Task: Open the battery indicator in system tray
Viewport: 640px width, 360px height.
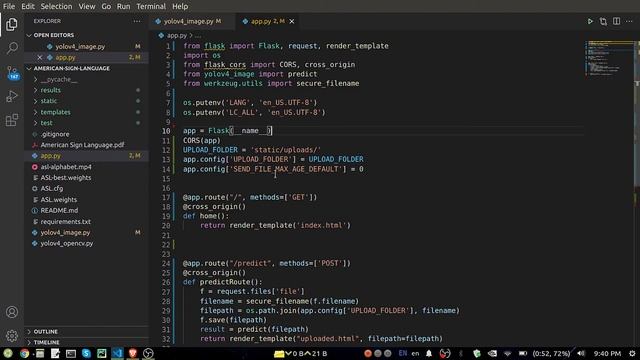Action: pyautogui.click(x=523, y=353)
